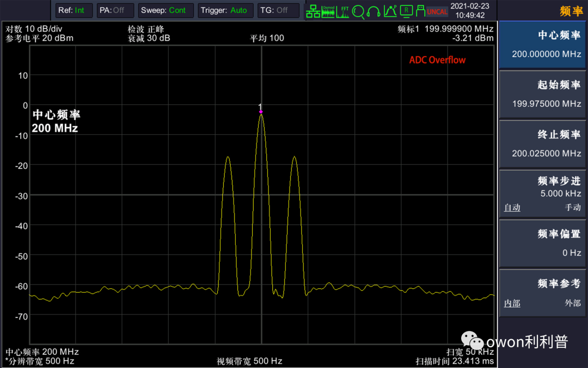Select the 起始频率 199.975000 MHz softkey
Screen dimensions: 588x368
point(542,95)
